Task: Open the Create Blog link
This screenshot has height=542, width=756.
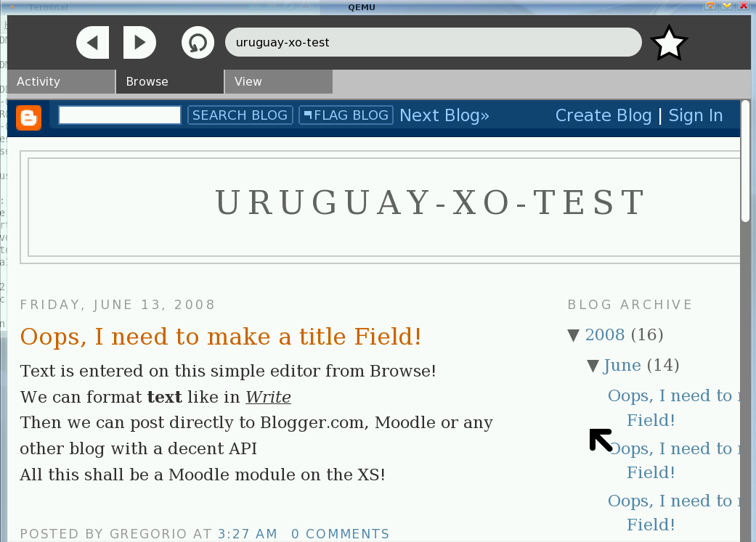Action: (603, 115)
